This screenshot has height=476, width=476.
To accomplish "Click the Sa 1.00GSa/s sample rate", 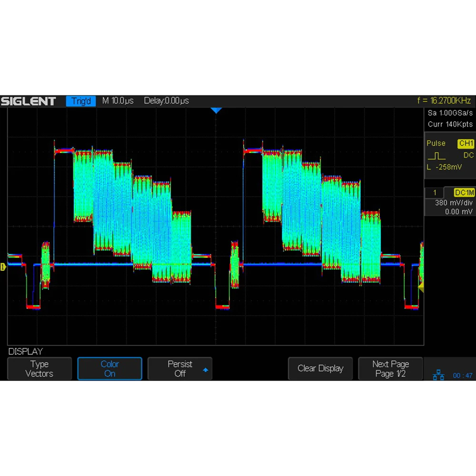I will click(450, 113).
